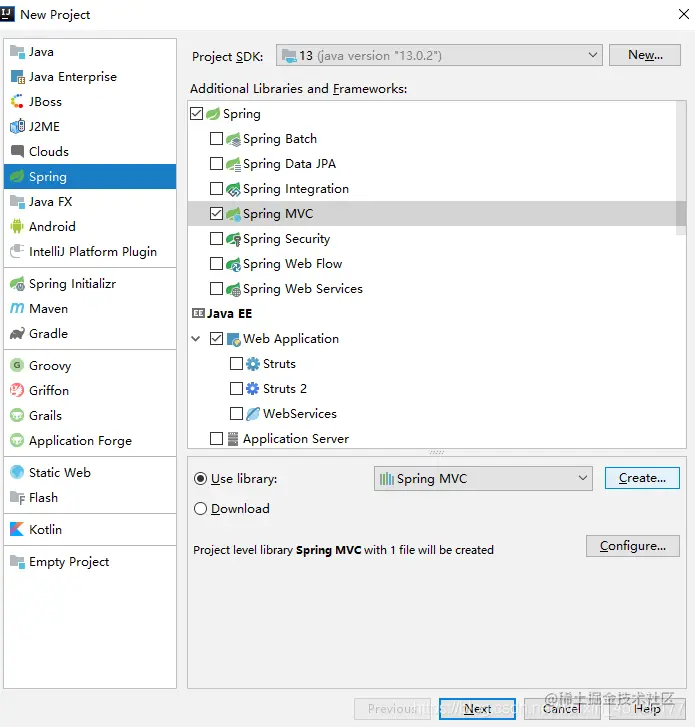Select the Spring Security label text
The image size is (695, 727).
point(287,239)
